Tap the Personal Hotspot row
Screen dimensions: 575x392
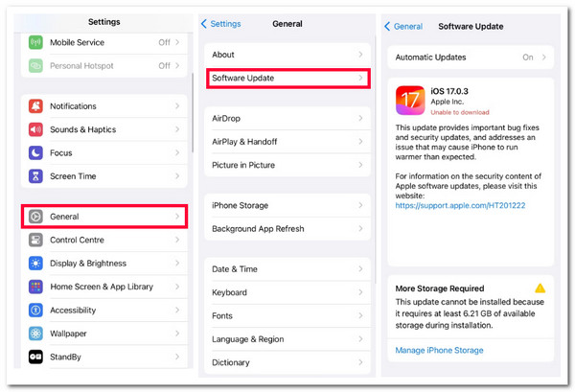point(104,66)
